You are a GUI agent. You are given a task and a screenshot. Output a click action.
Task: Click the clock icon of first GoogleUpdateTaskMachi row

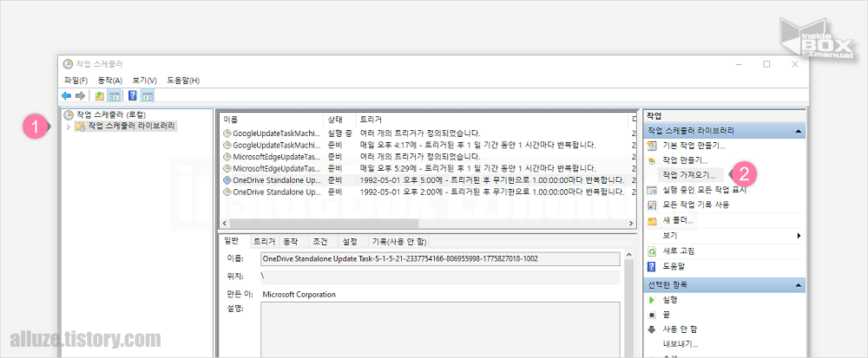[x=227, y=133]
